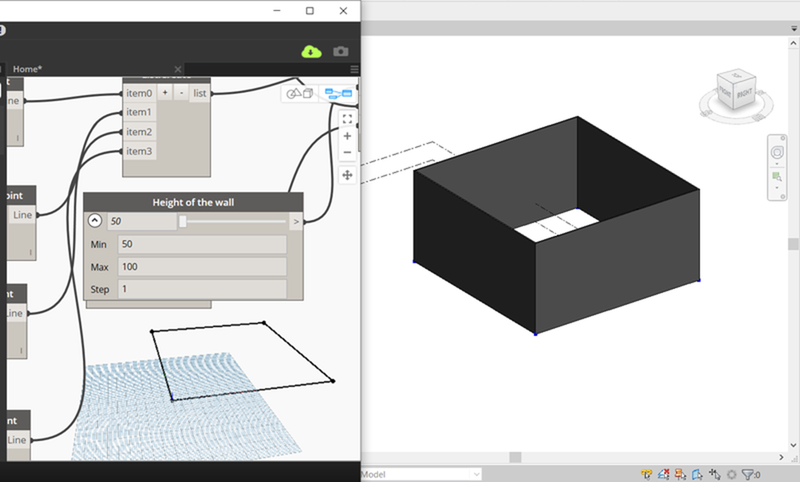This screenshot has height=482, width=800.
Task: Click the Line output of the bottom node
Action: 16,440
